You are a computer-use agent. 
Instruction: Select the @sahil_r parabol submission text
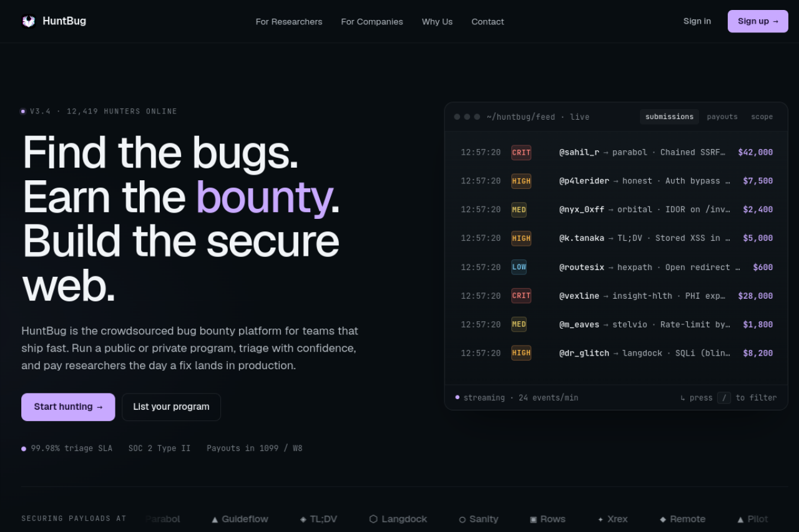[642, 152]
